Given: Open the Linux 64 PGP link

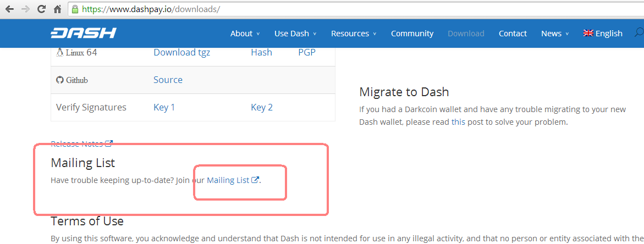Looking at the screenshot, I should (x=307, y=53).
